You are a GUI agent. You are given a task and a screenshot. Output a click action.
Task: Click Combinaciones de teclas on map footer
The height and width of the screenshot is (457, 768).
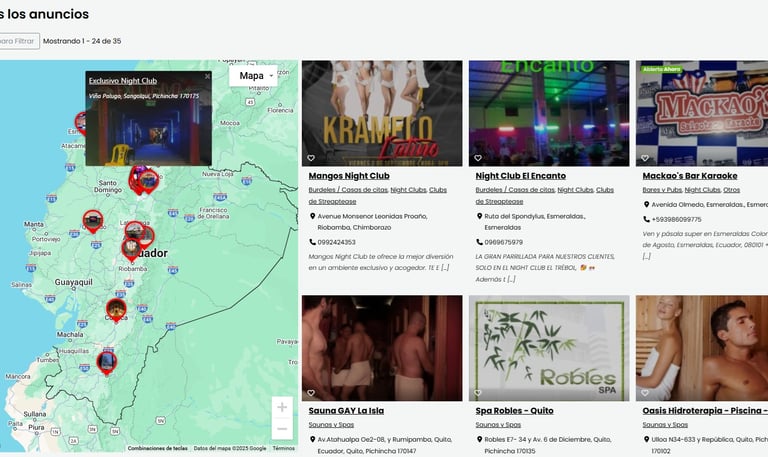[x=157, y=448]
